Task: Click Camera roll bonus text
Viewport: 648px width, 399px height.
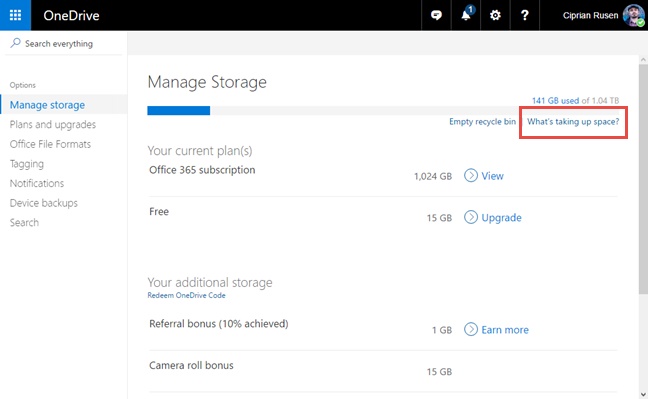Action: point(191,365)
